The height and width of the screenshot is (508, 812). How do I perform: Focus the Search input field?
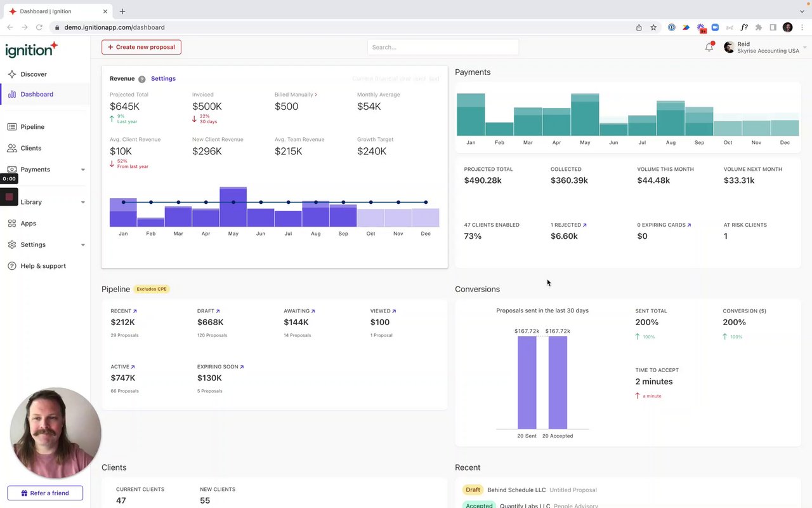point(443,47)
